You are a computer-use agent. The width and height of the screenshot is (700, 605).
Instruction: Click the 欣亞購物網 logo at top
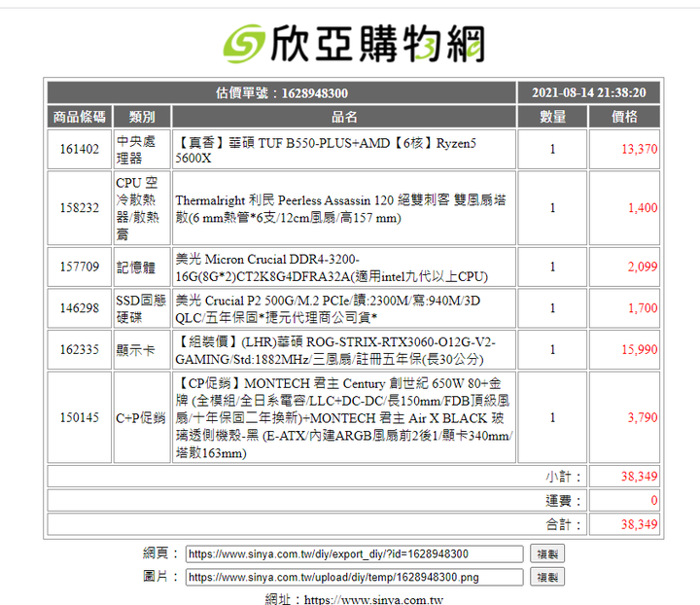pos(354,44)
